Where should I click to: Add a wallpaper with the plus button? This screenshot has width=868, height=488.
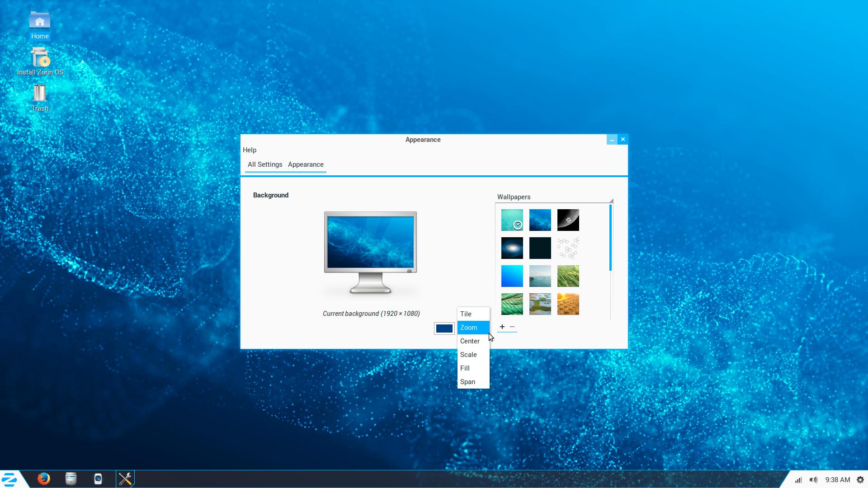pos(502,327)
